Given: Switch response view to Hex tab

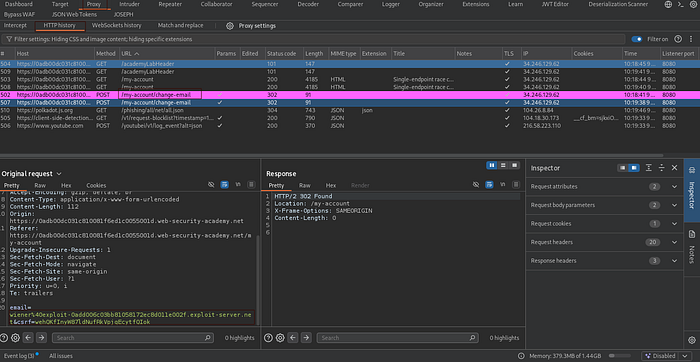Looking at the screenshot, I should (x=331, y=185).
